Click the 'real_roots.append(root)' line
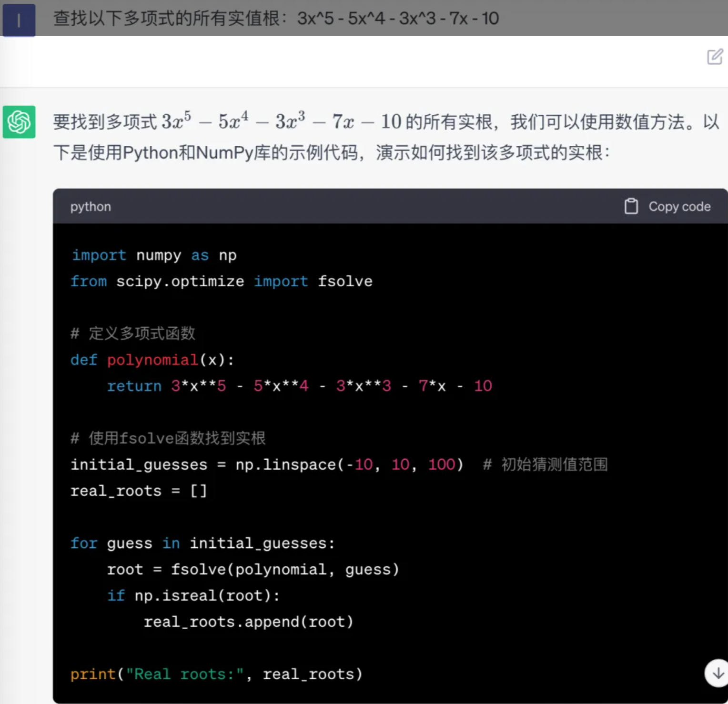The width and height of the screenshot is (728, 704). point(248,622)
